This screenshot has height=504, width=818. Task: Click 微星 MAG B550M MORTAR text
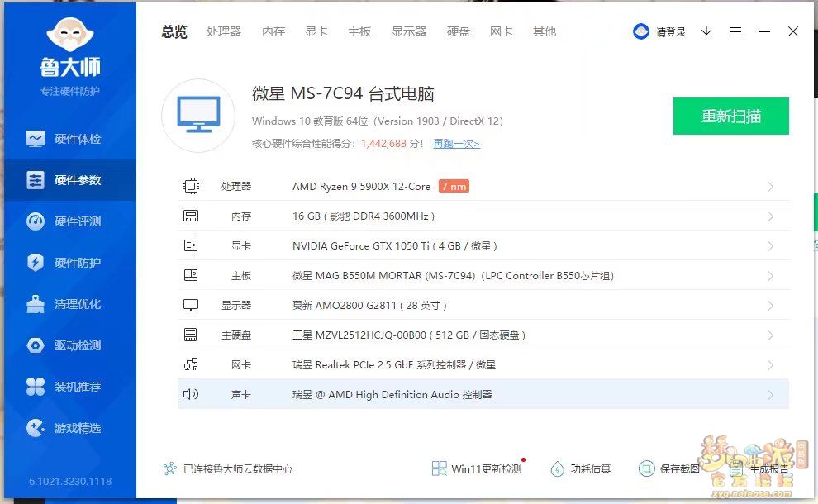[x=357, y=275]
